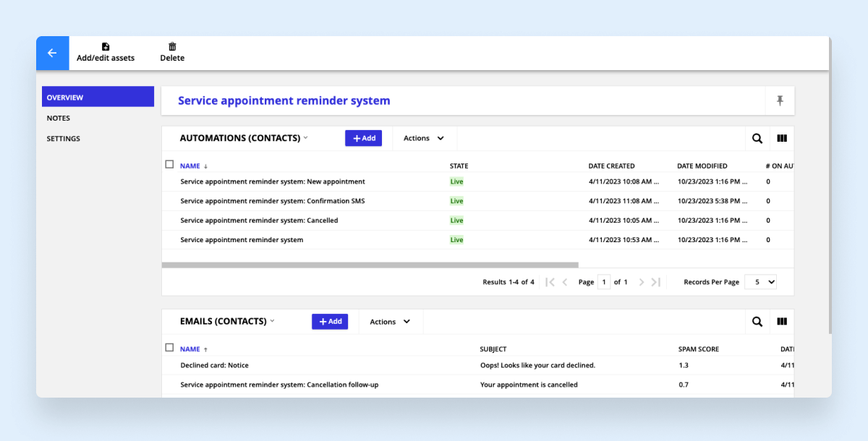Open column settings icon in Automations section
The image size is (868, 441).
[782, 139]
